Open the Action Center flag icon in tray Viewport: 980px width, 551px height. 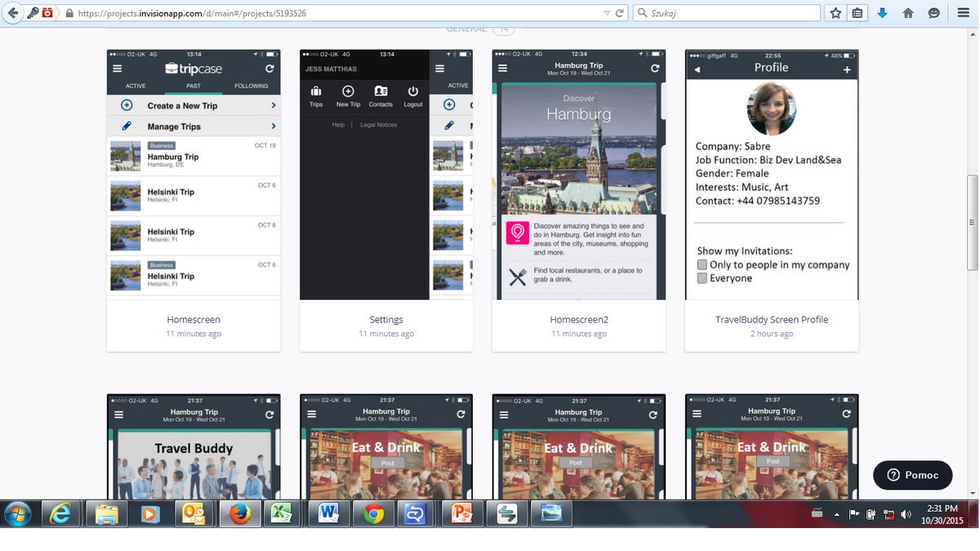[x=854, y=514]
